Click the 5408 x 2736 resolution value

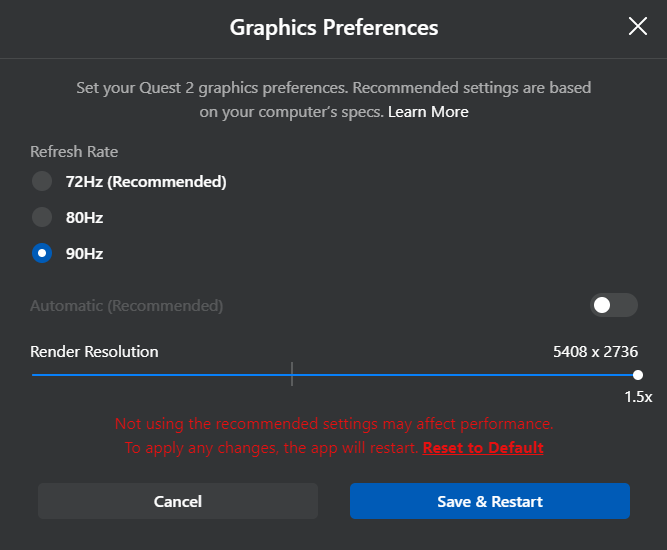[x=595, y=351]
